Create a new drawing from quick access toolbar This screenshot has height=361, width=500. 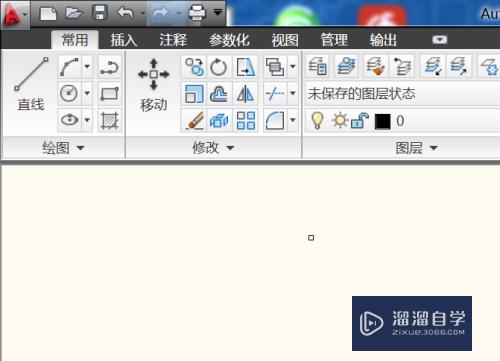click(x=48, y=14)
